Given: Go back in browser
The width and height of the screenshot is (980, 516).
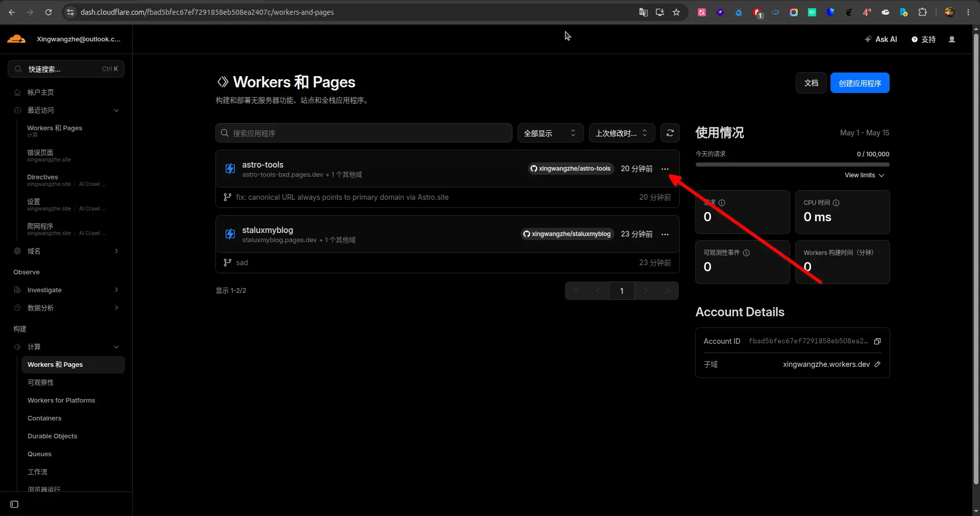Looking at the screenshot, I should [12, 12].
